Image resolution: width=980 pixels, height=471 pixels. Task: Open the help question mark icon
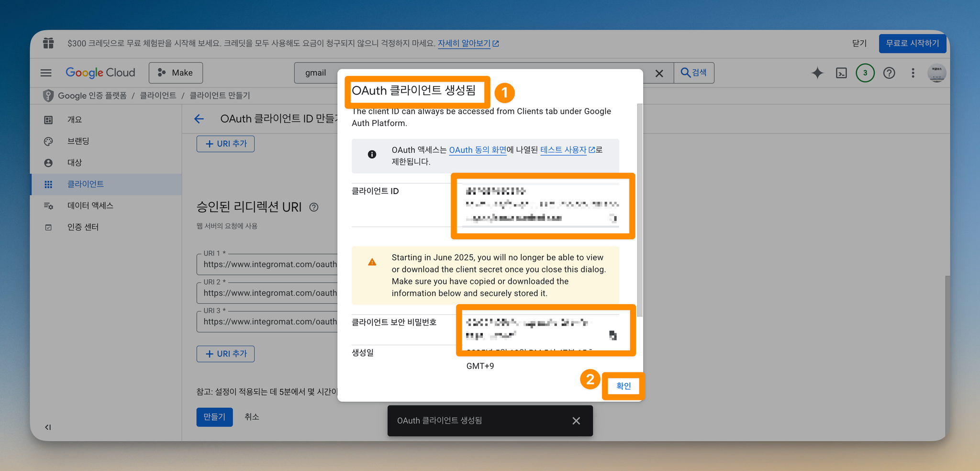pos(889,73)
